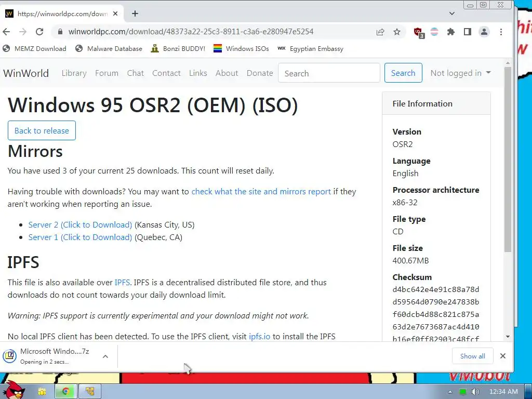The image size is (532, 399).
Task: Open the Contact nav item
Action: point(166,73)
